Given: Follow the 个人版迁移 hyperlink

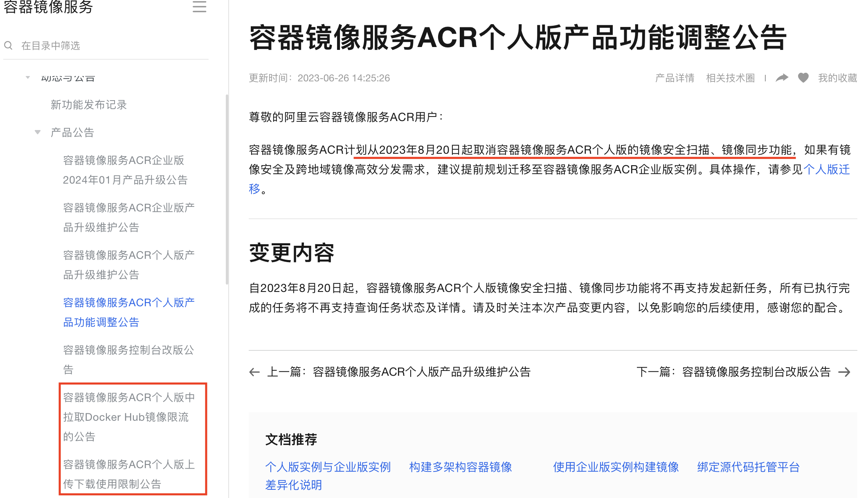Looking at the screenshot, I should [826, 169].
